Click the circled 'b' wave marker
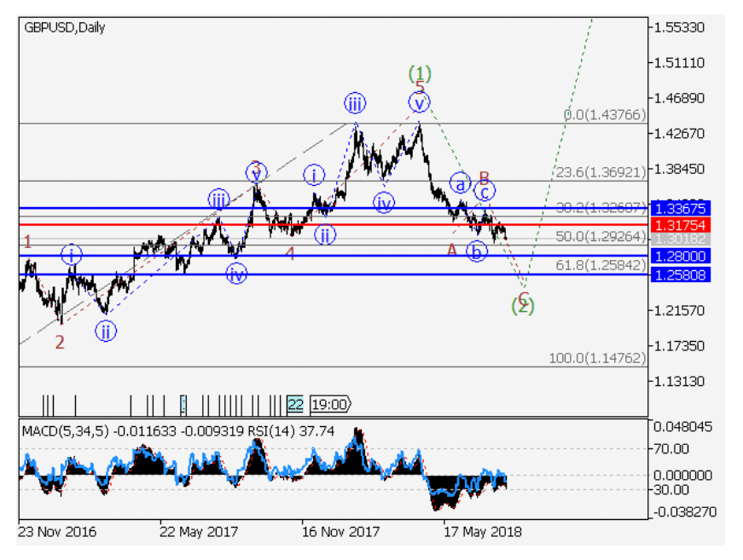Viewport: 743px width, 560px height. coord(477,251)
